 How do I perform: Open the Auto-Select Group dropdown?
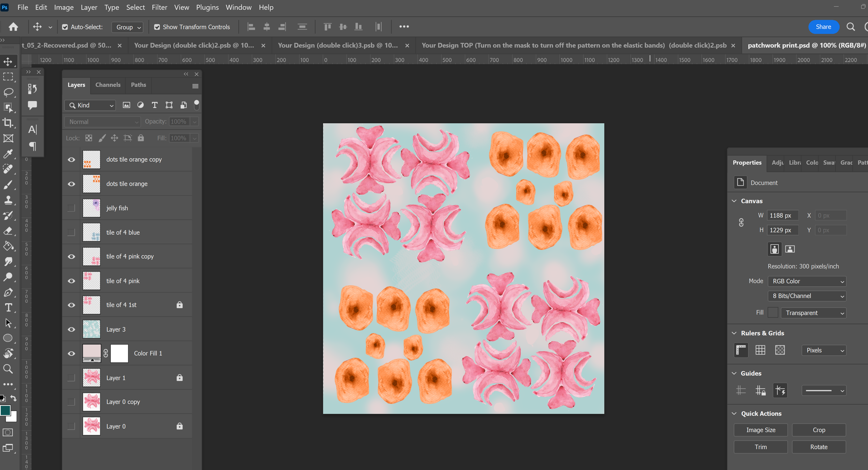[127, 27]
